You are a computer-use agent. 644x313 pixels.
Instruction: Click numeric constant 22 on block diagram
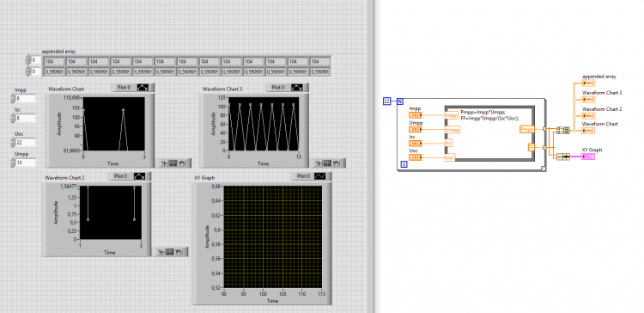tap(387, 101)
